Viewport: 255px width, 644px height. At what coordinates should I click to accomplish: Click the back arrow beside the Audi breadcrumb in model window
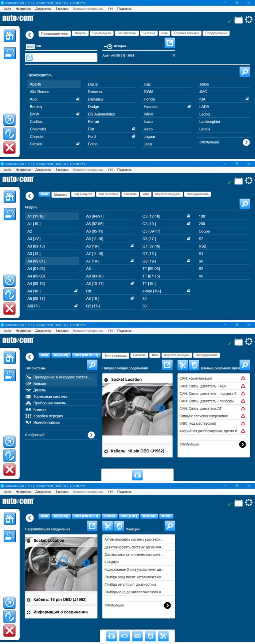tap(30, 196)
